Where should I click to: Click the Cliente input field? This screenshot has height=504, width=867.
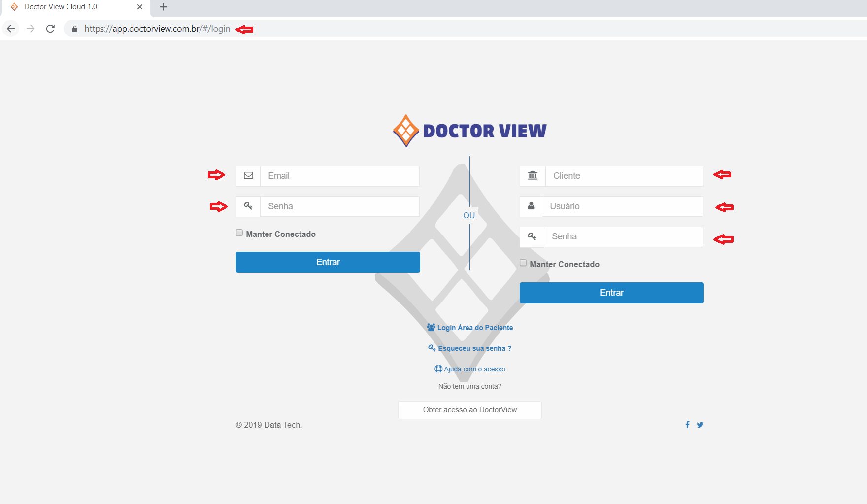(624, 176)
